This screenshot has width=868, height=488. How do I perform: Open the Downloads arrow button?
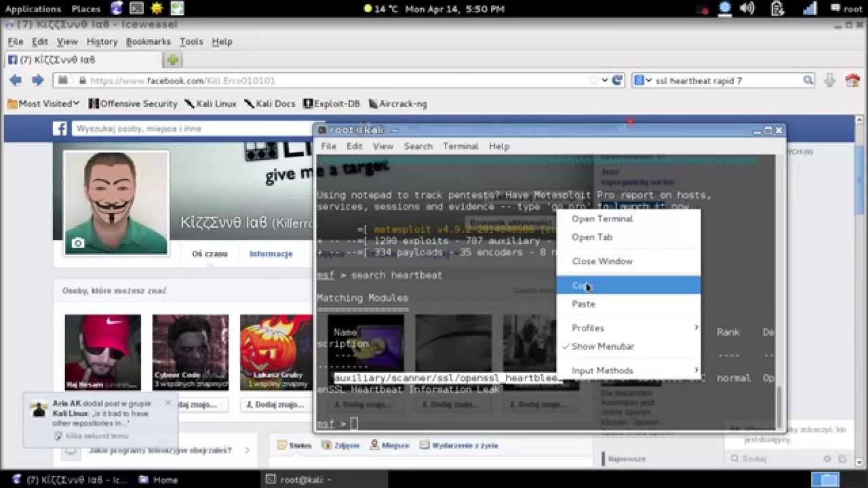(829, 80)
